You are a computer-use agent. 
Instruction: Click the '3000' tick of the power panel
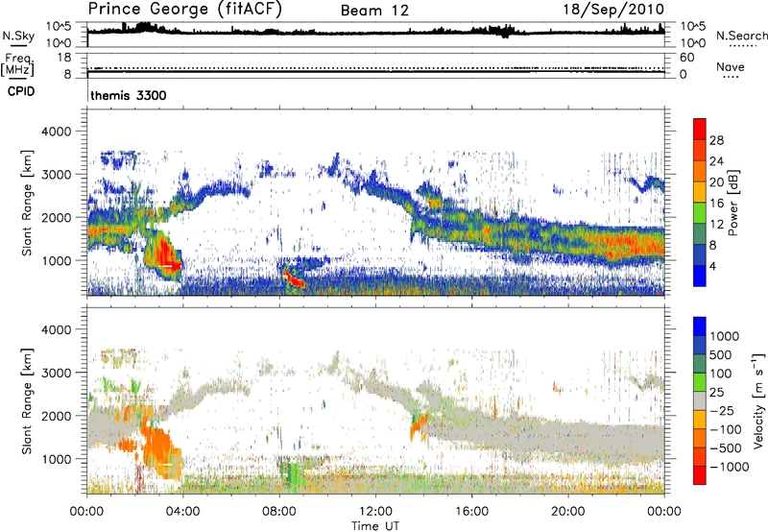point(57,175)
